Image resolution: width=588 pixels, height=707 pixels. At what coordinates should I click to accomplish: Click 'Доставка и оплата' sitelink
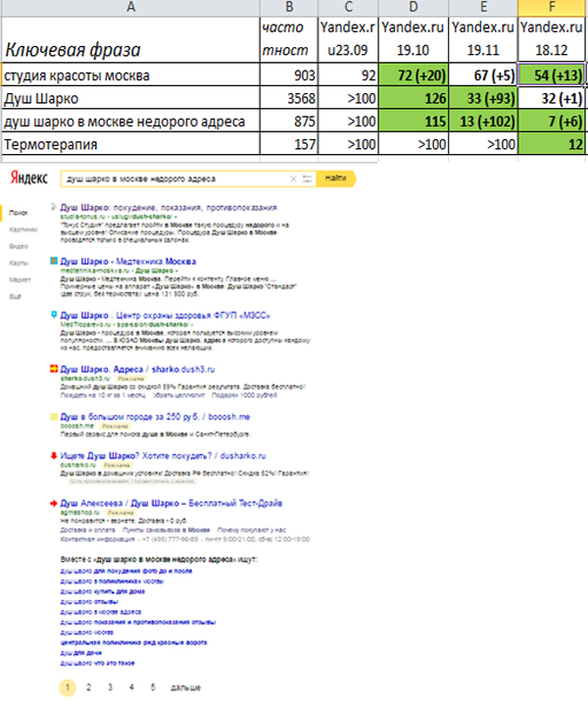pyautogui.click(x=87, y=530)
